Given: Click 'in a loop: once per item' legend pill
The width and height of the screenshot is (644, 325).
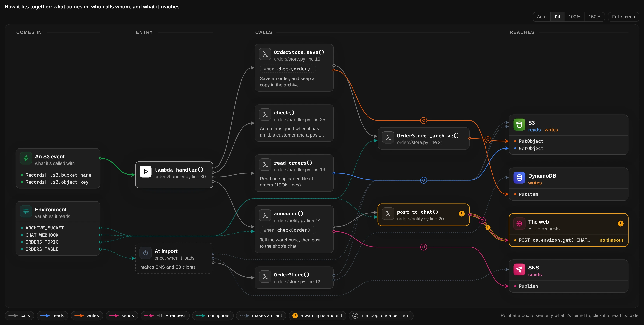Looking at the screenshot, I should (381, 315).
